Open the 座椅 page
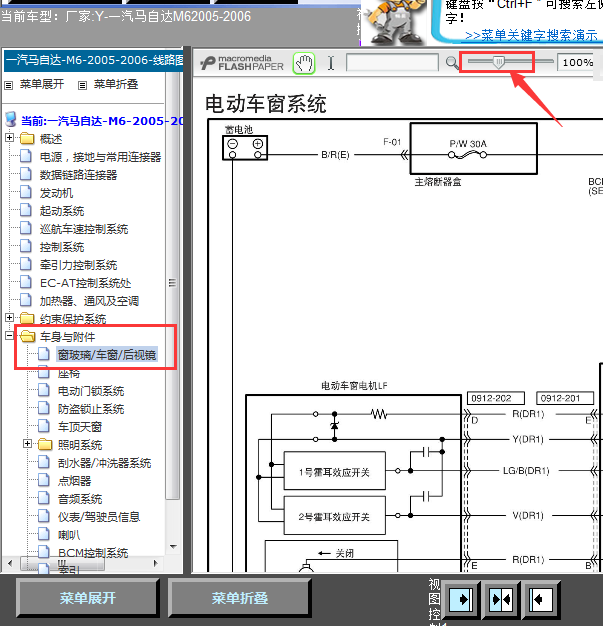 pyautogui.click(x=69, y=373)
